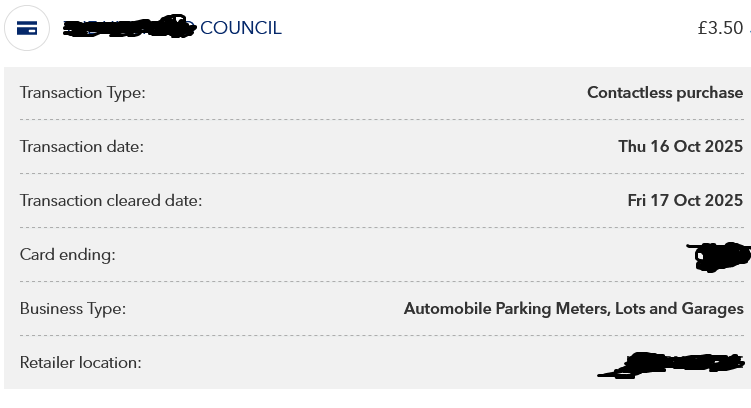
Task: Select the 'Transaction cleared date:' label
Action: [x=111, y=201]
